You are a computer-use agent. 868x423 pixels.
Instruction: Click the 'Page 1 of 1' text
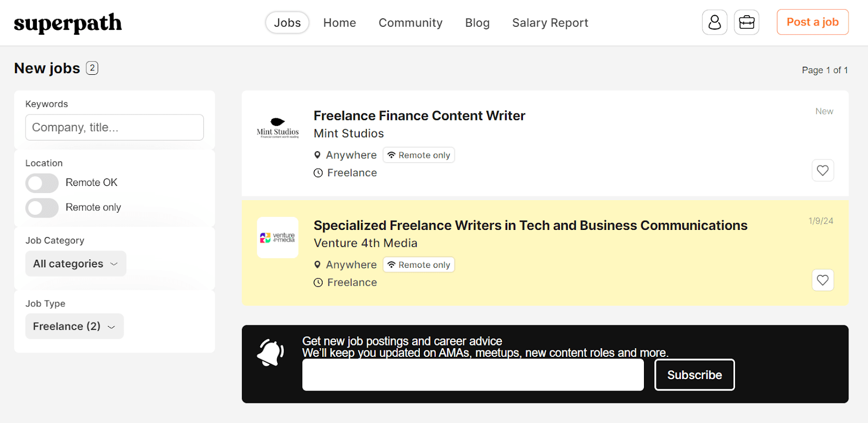[825, 70]
